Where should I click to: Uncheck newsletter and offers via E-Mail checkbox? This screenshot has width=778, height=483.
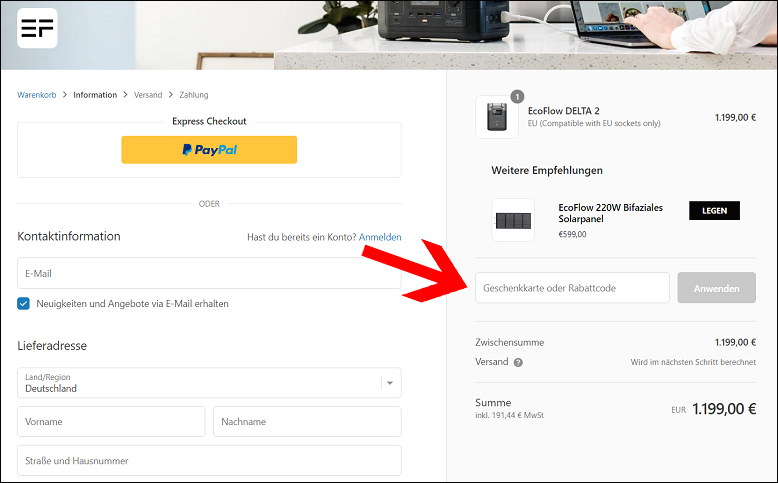point(23,303)
